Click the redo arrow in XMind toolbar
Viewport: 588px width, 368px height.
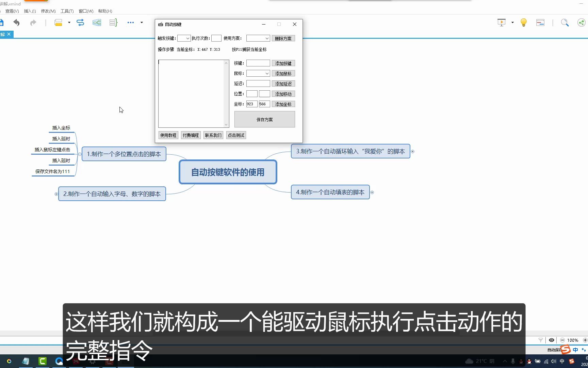click(33, 23)
